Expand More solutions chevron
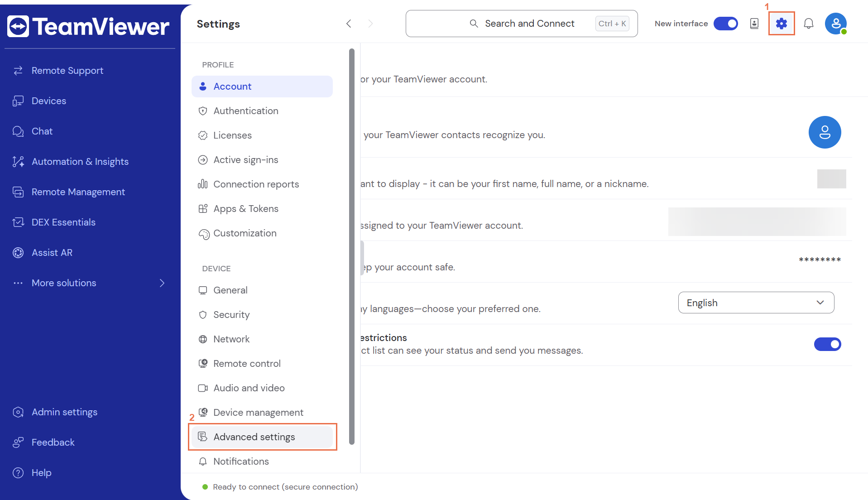868x500 pixels. (x=162, y=283)
